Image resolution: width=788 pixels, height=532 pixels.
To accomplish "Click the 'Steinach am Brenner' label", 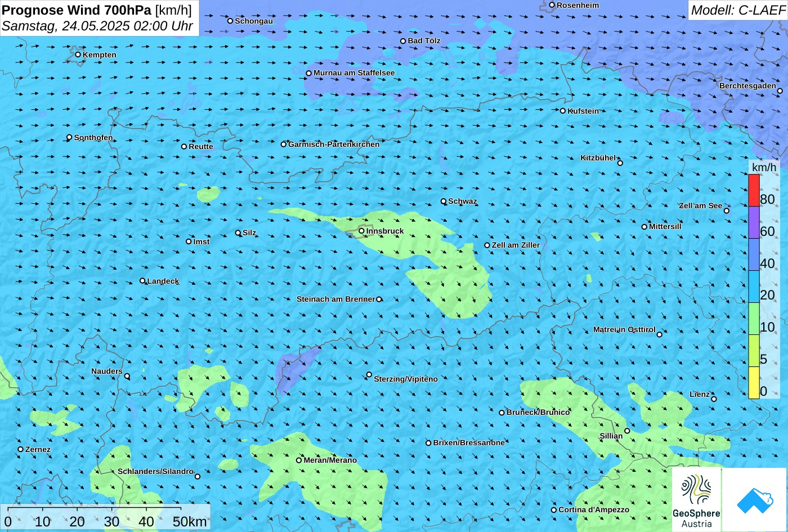I will pos(335,299).
